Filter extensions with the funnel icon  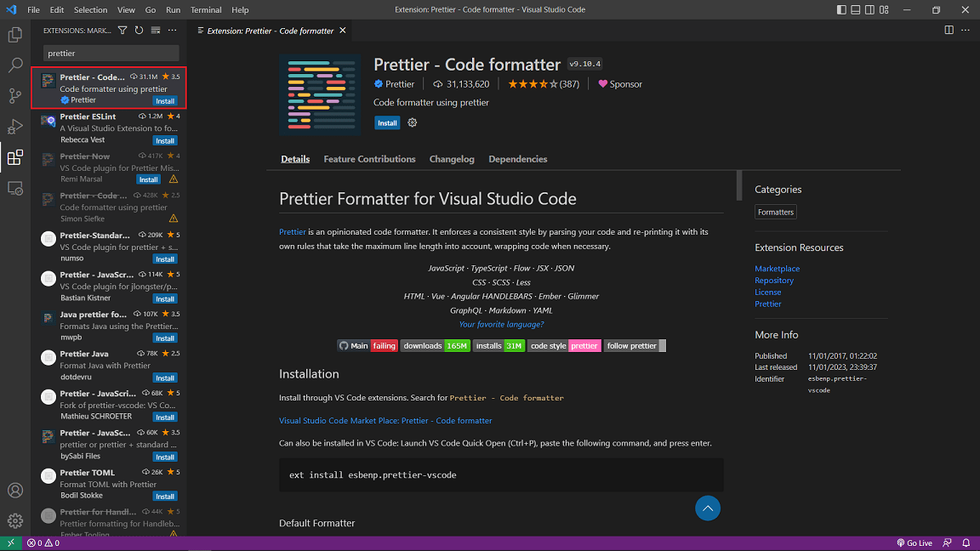(122, 30)
